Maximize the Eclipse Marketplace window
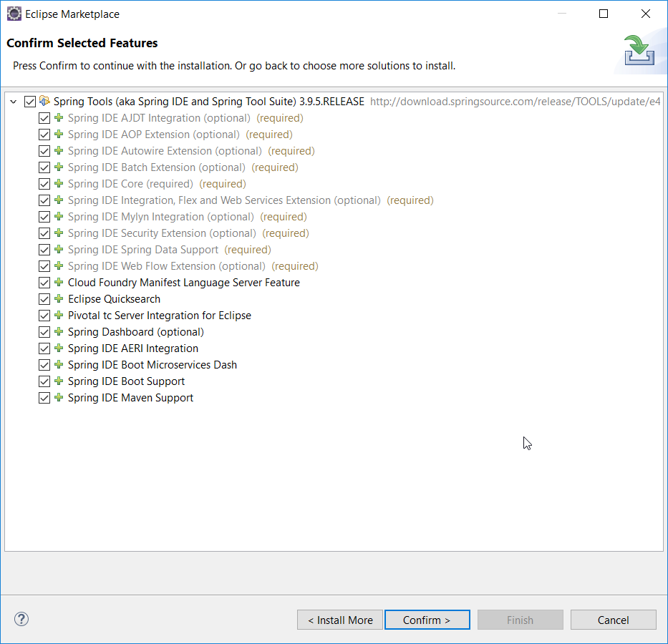Screen dimensions: 668x644 point(604,14)
